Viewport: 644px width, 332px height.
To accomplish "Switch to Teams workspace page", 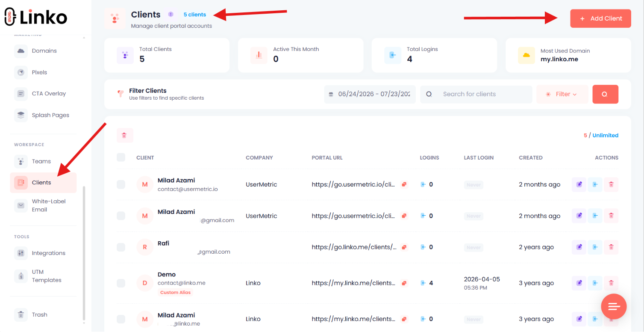I will (x=43, y=161).
